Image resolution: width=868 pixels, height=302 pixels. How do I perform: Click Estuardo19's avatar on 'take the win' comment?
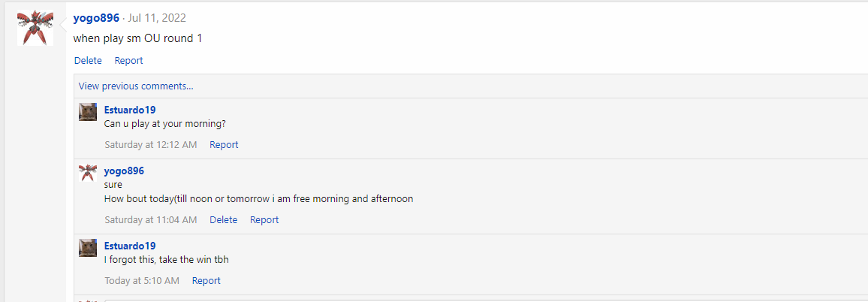[x=88, y=248]
